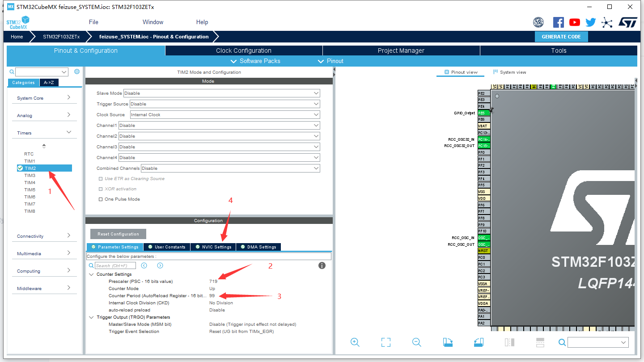Open the Pinout dropdown menu
This screenshot has width=644, height=362.
tap(330, 61)
